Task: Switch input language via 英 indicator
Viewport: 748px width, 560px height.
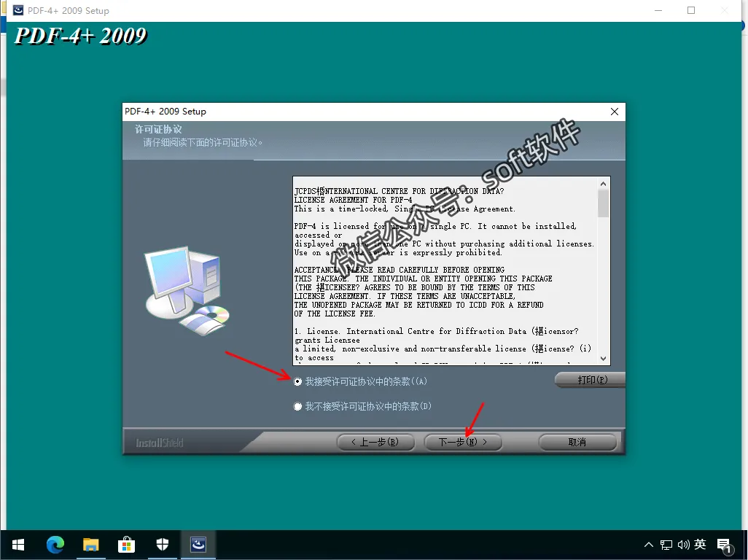Action: [x=700, y=544]
